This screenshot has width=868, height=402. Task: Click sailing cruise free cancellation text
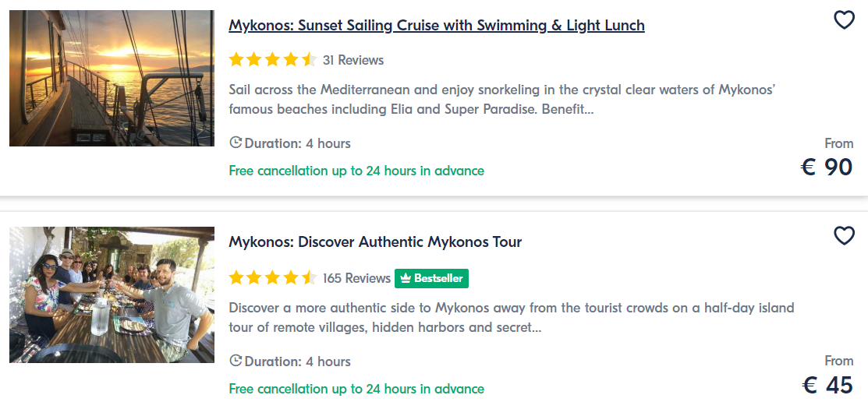[x=356, y=171]
